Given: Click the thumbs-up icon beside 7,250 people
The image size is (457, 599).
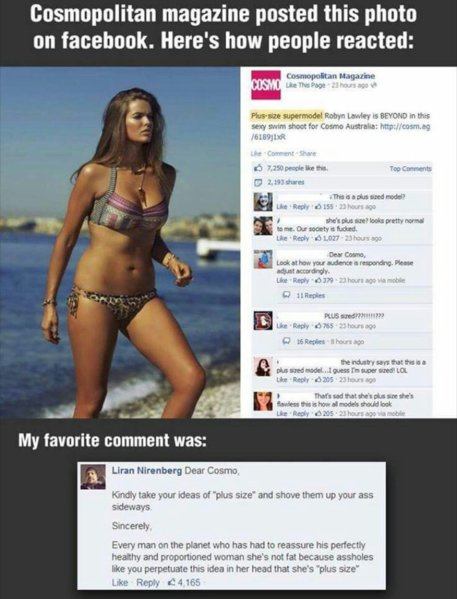Looking at the screenshot, I should point(259,168).
